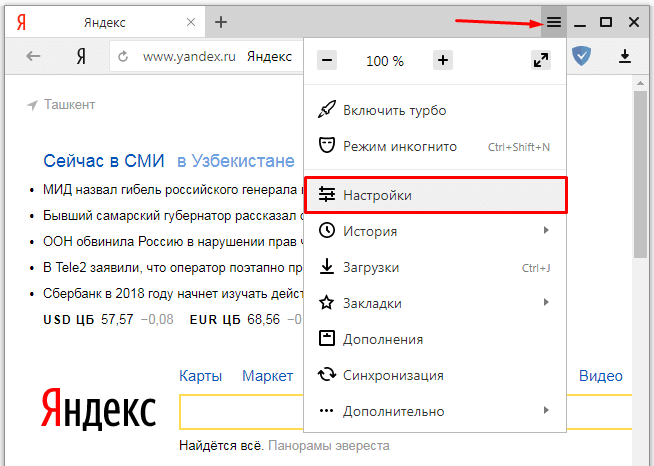654x466 pixels.
Task: Open Настройки from the menu
Action: pyautogui.click(x=435, y=195)
